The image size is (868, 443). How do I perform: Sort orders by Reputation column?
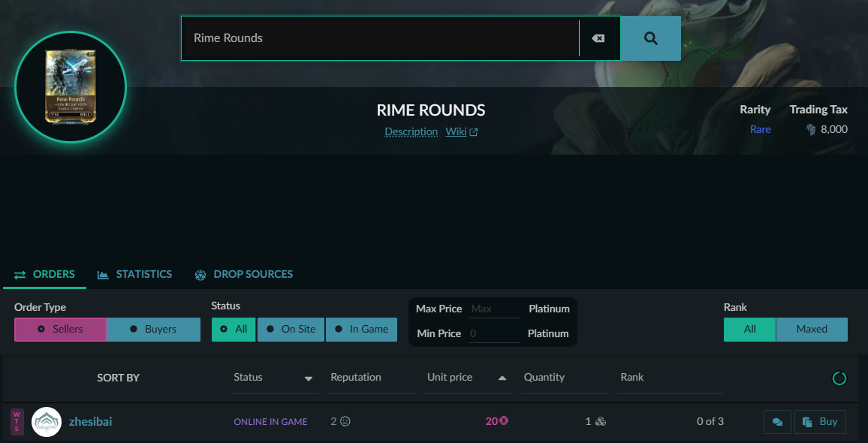371,378
